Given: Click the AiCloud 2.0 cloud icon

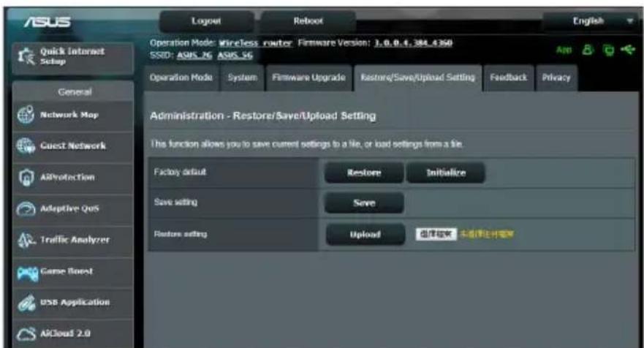Looking at the screenshot, I should [26, 333].
